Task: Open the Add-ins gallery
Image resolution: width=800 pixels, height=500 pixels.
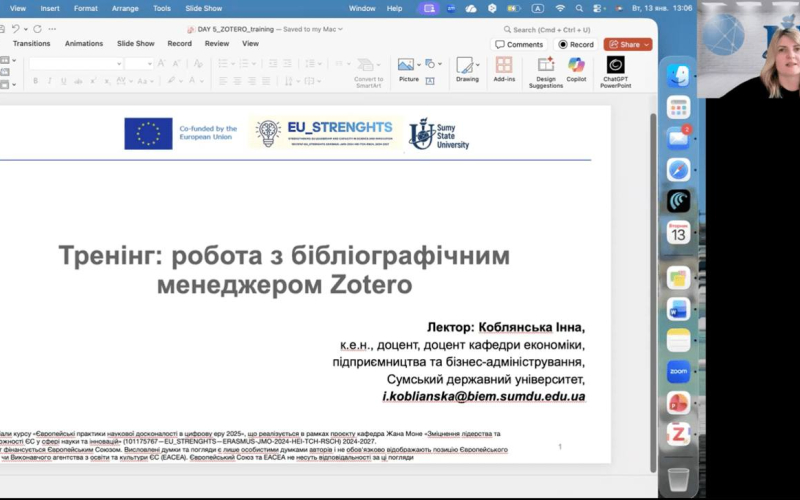Action: pos(504,69)
